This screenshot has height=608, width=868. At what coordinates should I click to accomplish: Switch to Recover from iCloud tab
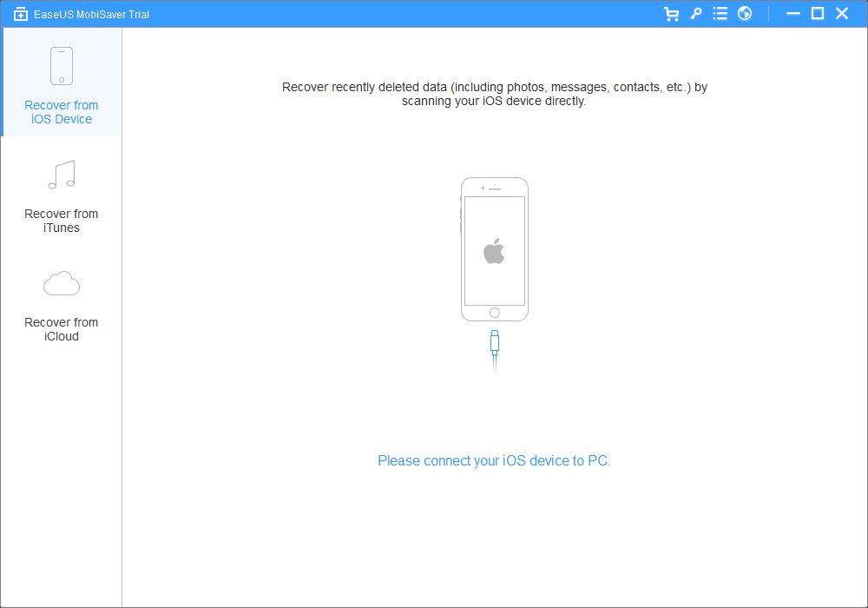pos(61,329)
